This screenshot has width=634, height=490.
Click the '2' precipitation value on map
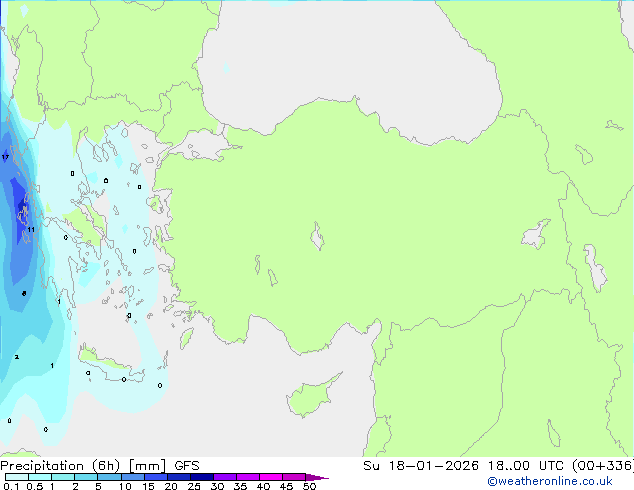(x=17, y=357)
